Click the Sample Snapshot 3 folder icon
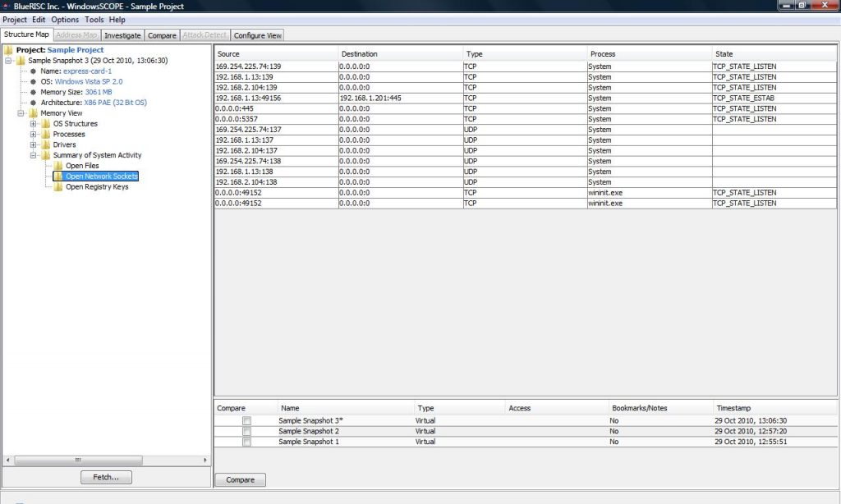The width and height of the screenshot is (841, 504). coord(21,61)
